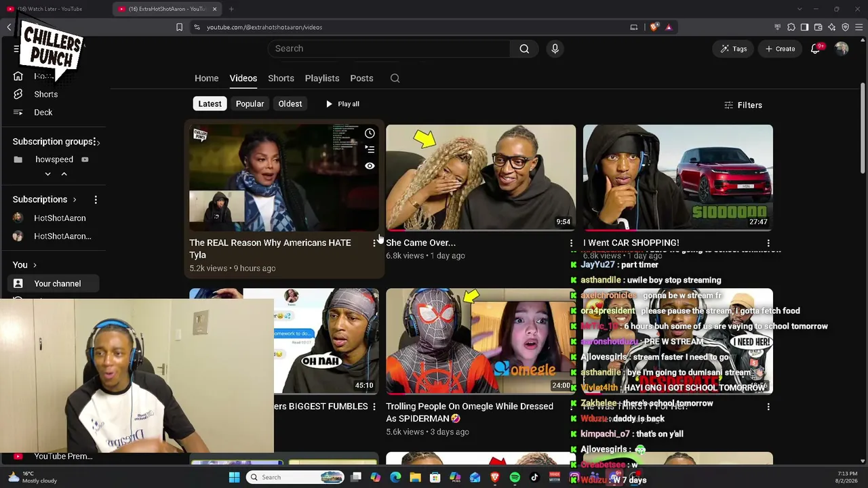The height and width of the screenshot is (488, 868).
Task: Go back to the previous page
Action: pos(9,27)
